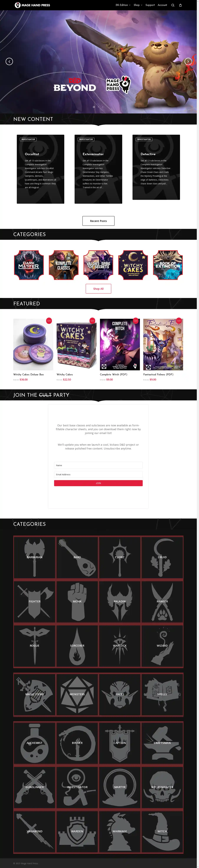This screenshot has width=199, height=868.
Task: Open the Bard class category tile
Action: click(x=77, y=557)
